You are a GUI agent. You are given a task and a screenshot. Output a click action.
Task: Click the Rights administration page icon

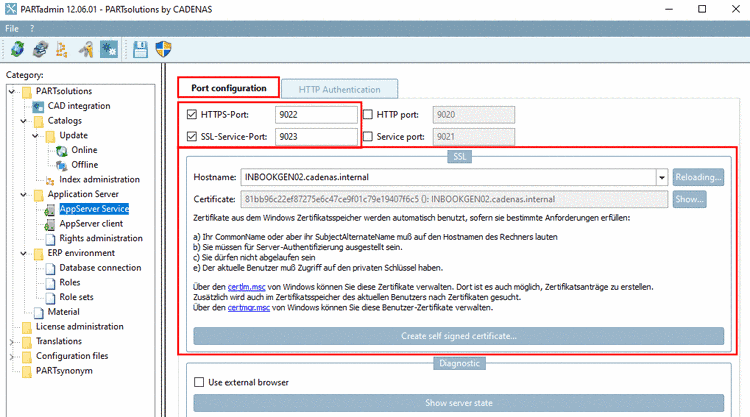[50, 239]
